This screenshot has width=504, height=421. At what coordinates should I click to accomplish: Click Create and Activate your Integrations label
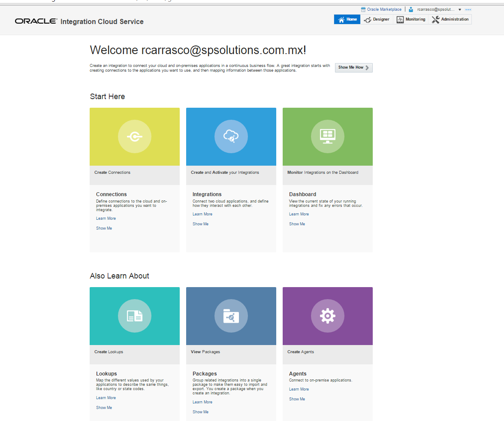click(x=225, y=173)
